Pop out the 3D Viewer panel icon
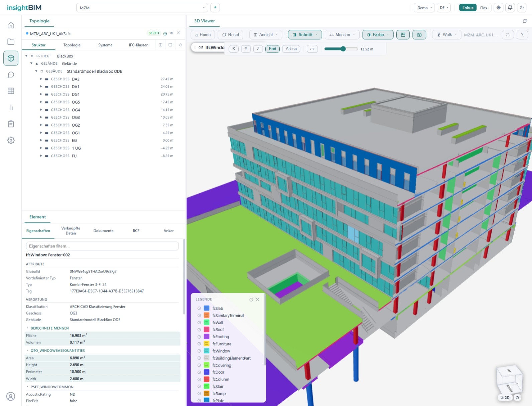This screenshot has height=406, width=532. pyautogui.click(x=525, y=21)
